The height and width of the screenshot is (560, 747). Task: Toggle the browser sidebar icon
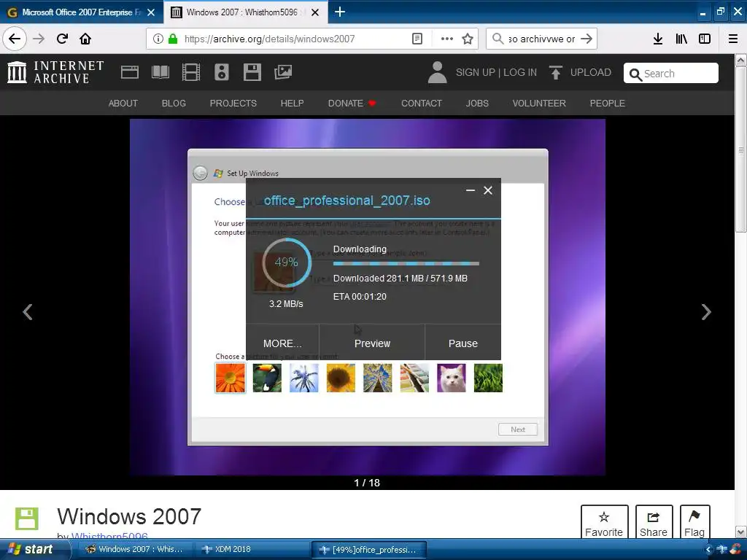coord(705,39)
